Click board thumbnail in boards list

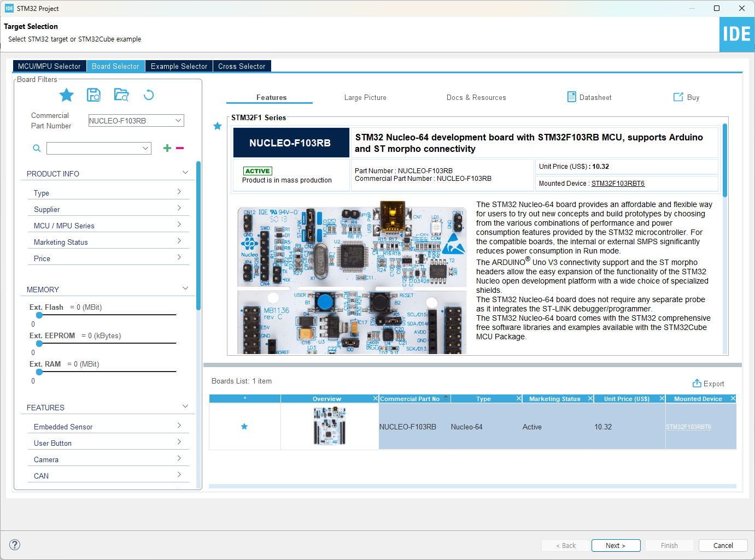(x=330, y=426)
